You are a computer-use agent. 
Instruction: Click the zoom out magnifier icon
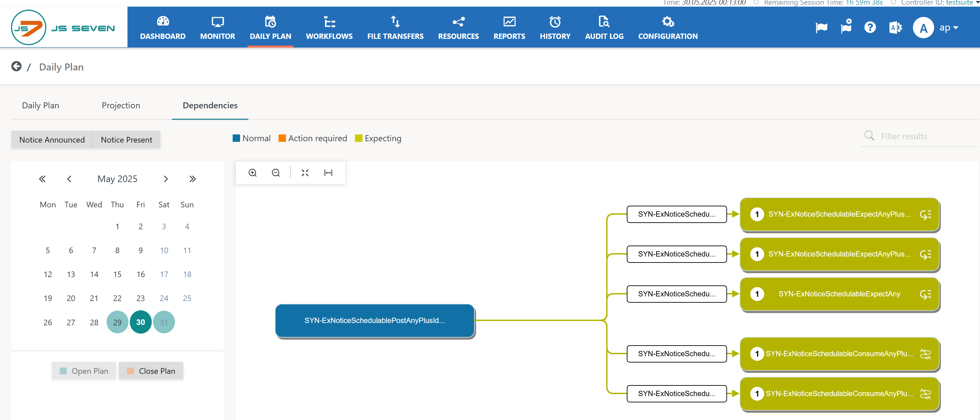pyautogui.click(x=276, y=173)
